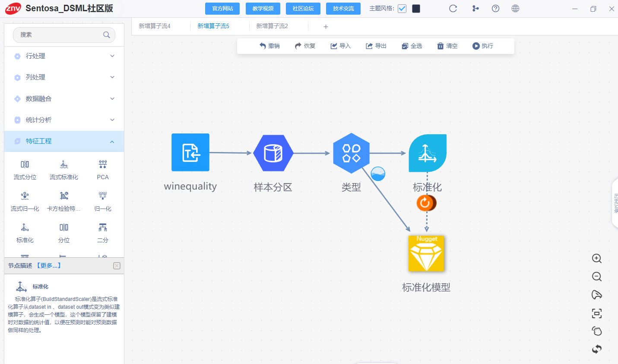Image resolution: width=618 pixels, height=364 pixels.
Task: Open the 教学视频 button
Action: 263,9
